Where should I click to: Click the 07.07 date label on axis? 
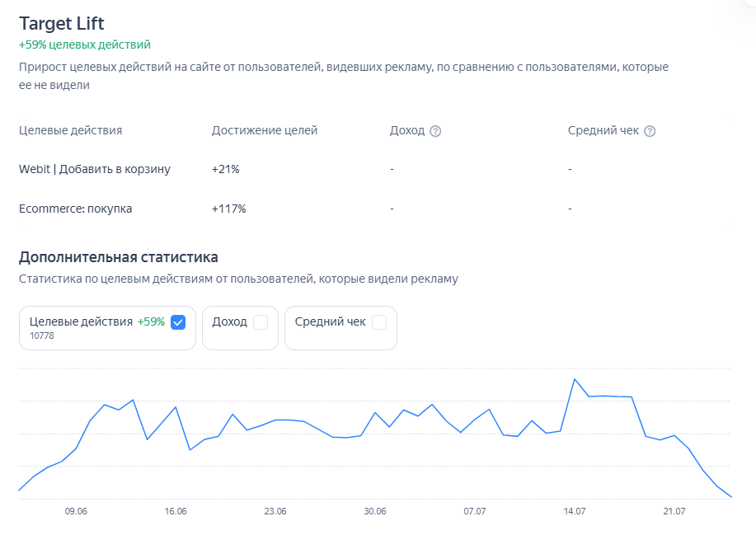tap(475, 511)
